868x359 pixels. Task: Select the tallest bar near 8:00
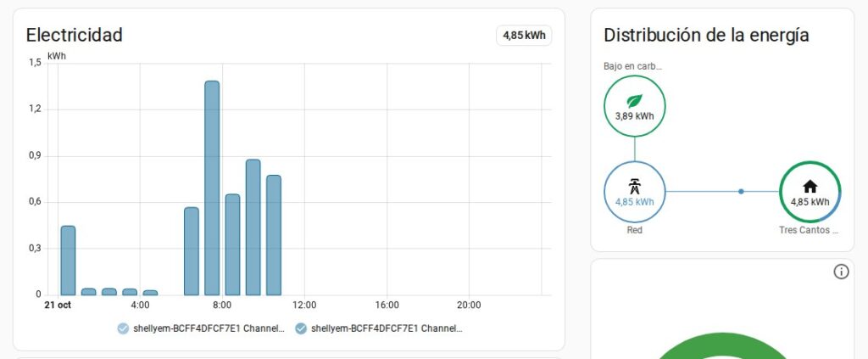pos(212,188)
